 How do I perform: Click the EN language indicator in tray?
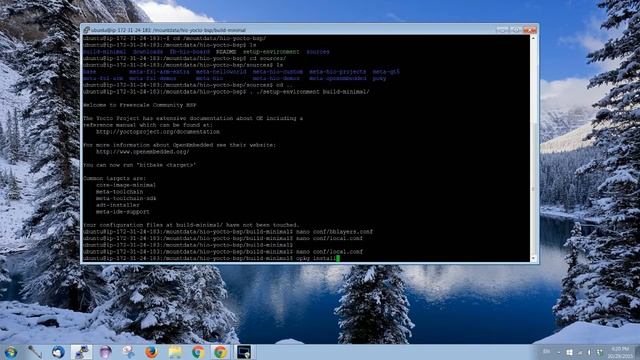click(x=547, y=351)
